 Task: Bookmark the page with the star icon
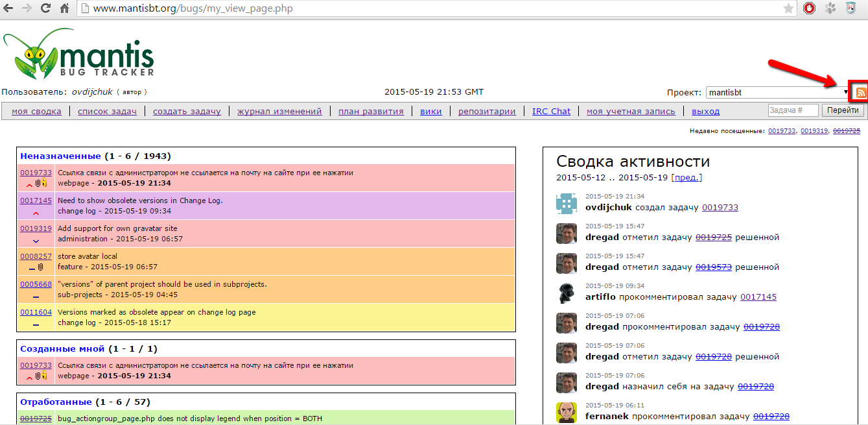[x=788, y=8]
